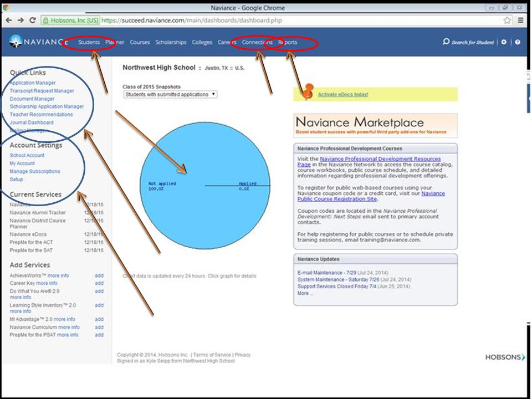Click the green padlock security icon
532x399 pixels.
pyautogui.click(x=45, y=21)
